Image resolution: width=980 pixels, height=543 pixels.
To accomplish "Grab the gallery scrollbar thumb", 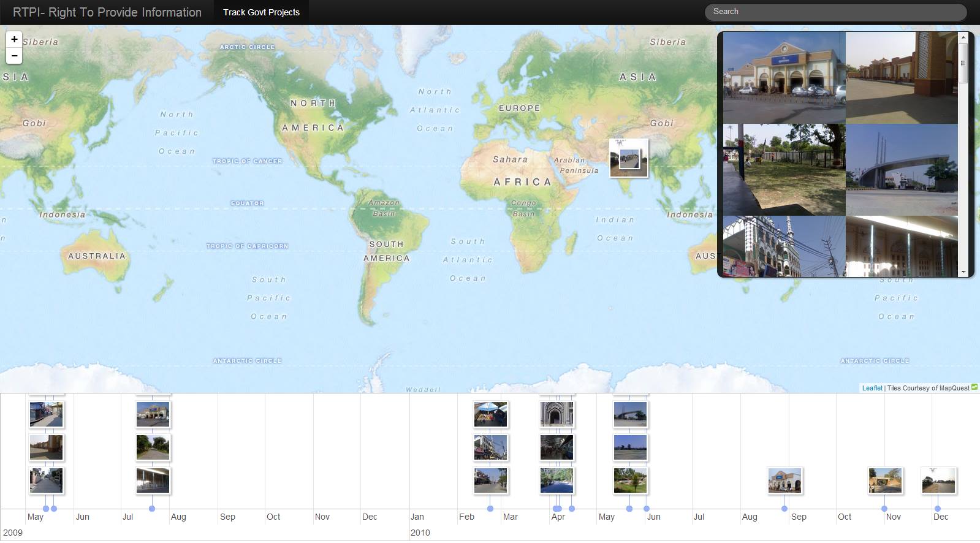I will (x=963, y=63).
